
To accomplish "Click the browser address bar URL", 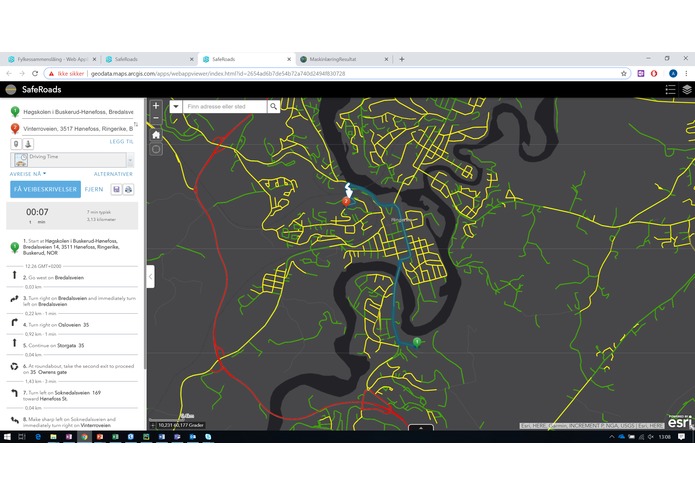I will click(218, 74).
